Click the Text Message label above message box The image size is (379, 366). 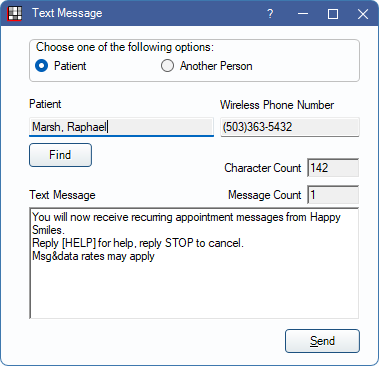coord(62,195)
